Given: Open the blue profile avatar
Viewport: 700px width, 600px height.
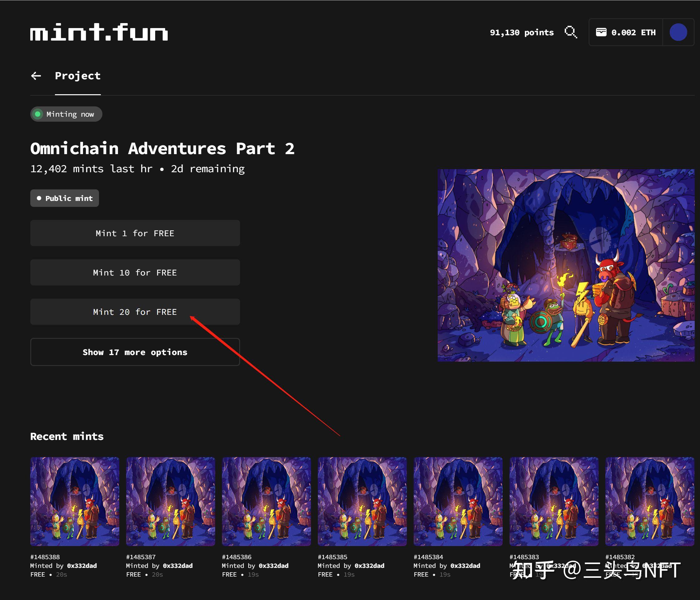Looking at the screenshot, I should coord(678,32).
